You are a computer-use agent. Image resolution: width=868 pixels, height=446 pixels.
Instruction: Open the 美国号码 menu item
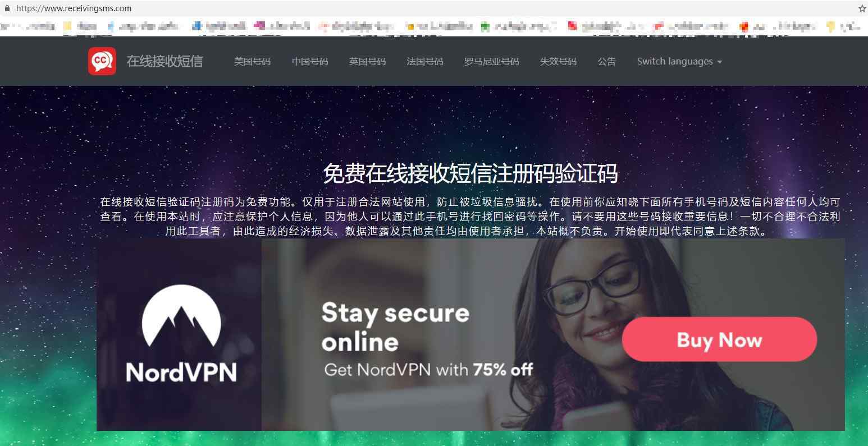tap(252, 62)
